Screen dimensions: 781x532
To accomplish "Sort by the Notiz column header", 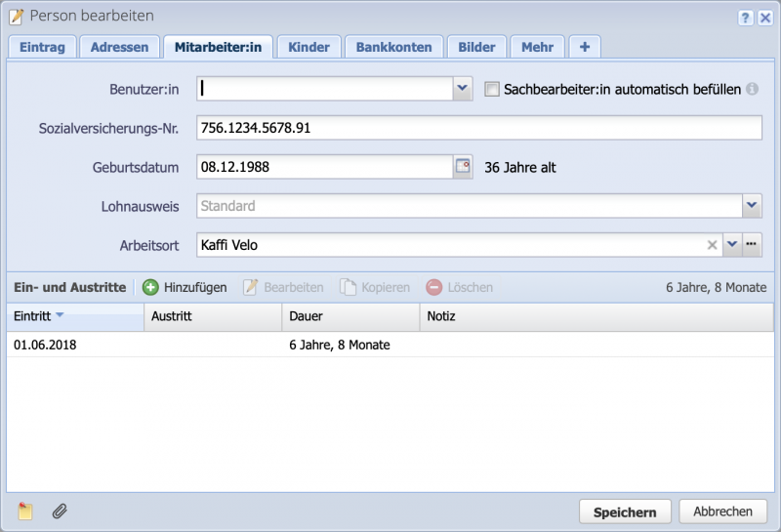I will pyautogui.click(x=596, y=316).
